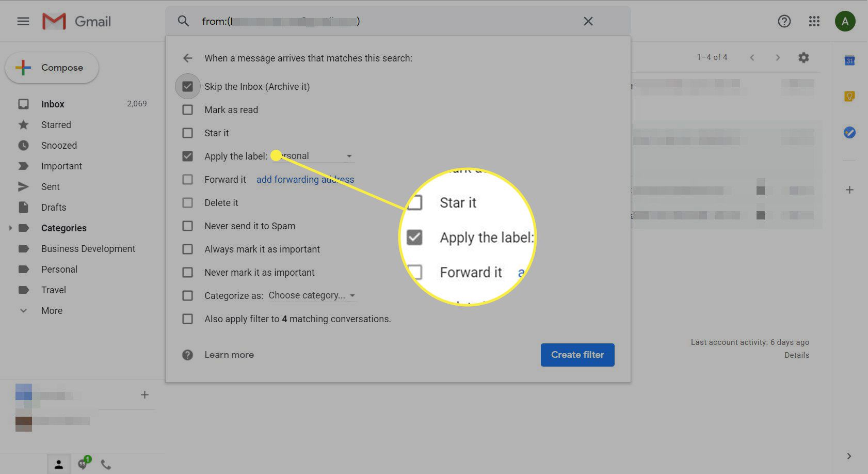Check Never mark it as important
The height and width of the screenshot is (474, 868).
188,272
